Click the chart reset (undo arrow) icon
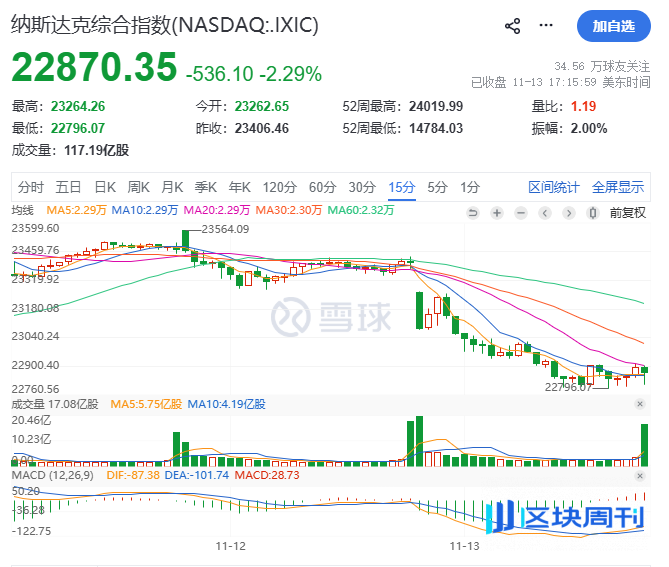Screen dimensions: 669x567 (x=473, y=212)
